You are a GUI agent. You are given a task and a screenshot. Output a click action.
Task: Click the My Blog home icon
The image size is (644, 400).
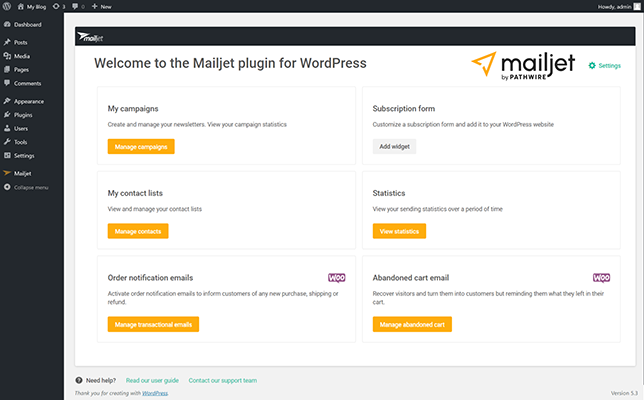tap(21, 7)
